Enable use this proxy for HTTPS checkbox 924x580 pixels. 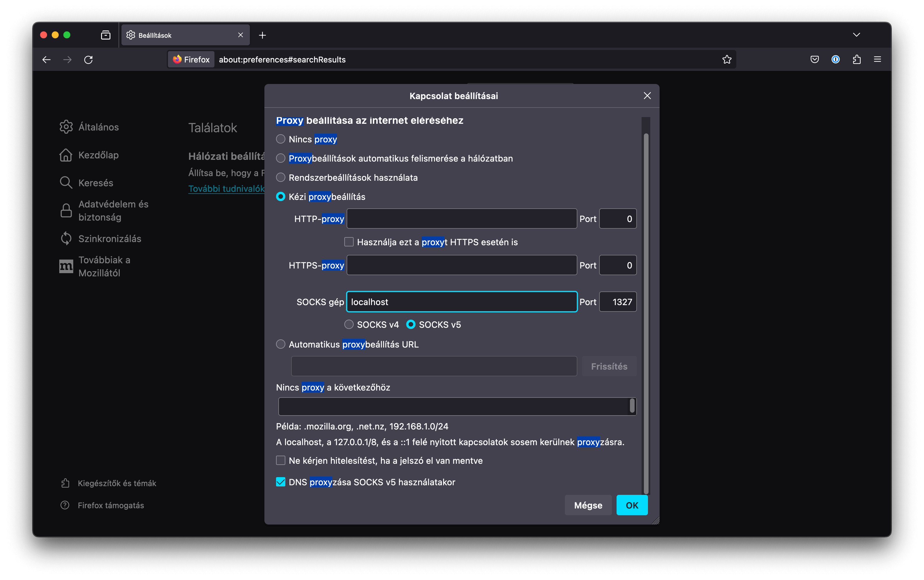pyautogui.click(x=349, y=242)
